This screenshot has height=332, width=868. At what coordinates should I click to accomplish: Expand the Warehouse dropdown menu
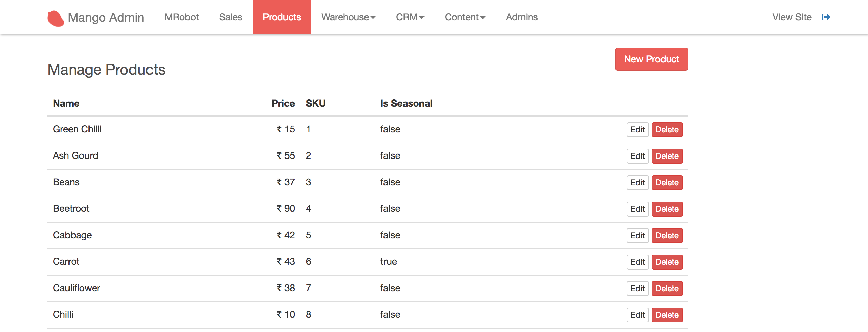(348, 17)
